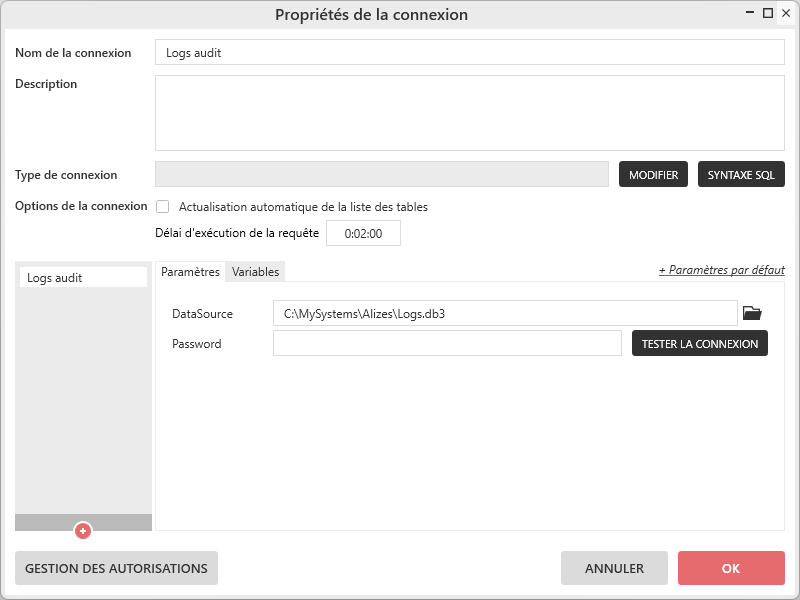Focus the Nom de la connexion field

(469, 53)
